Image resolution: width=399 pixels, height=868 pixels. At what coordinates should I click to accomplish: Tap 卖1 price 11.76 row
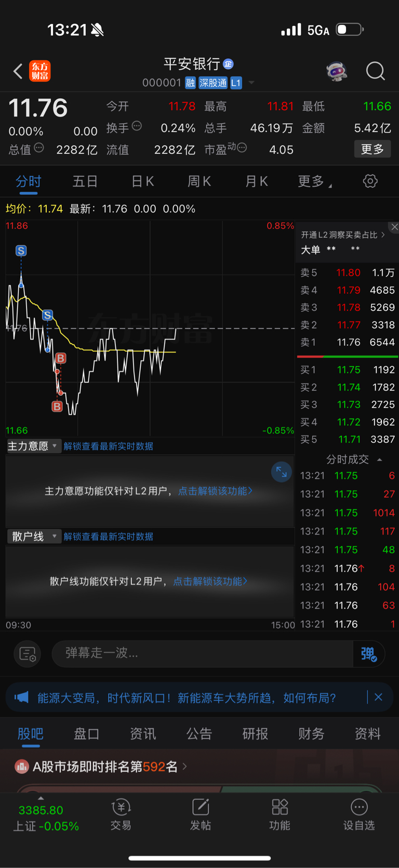(348, 342)
